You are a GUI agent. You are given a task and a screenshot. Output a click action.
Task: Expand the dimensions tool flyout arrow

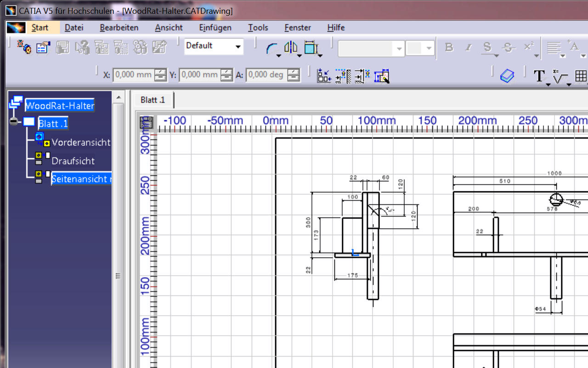(x=320, y=56)
